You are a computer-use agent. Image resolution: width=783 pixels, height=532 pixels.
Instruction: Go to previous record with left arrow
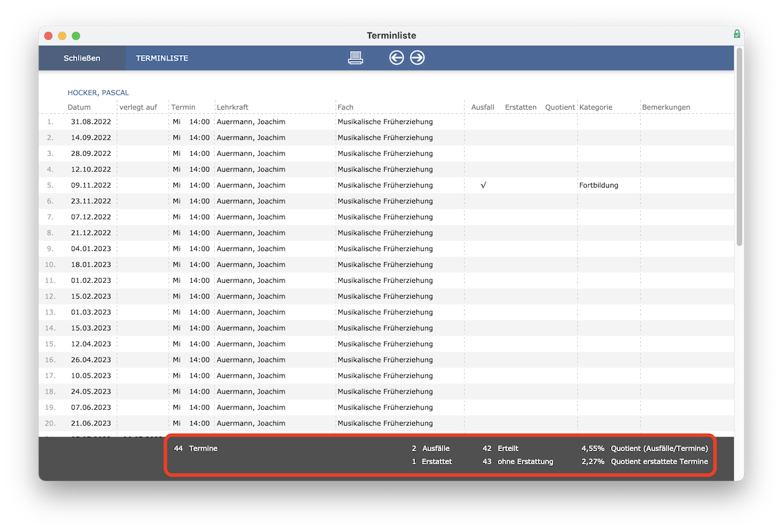coord(396,58)
